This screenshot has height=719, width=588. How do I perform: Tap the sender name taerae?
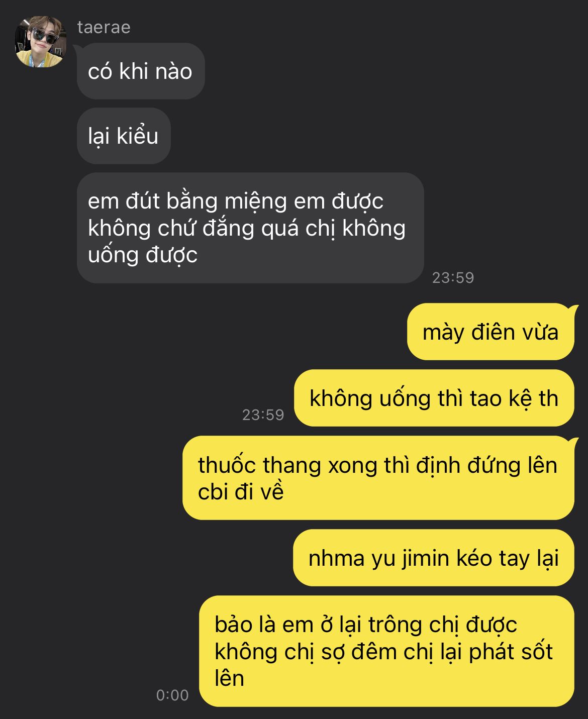coord(104,27)
